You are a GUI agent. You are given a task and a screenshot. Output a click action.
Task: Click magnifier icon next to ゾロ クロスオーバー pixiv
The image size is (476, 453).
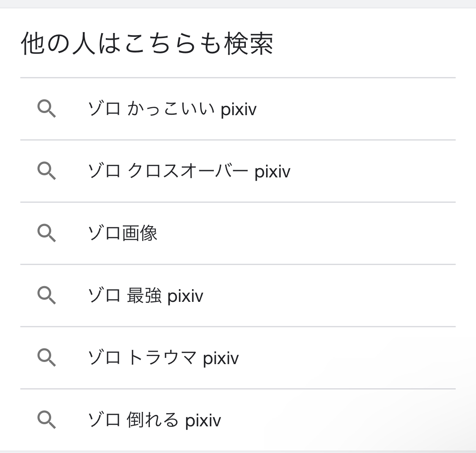pyautogui.click(x=47, y=171)
